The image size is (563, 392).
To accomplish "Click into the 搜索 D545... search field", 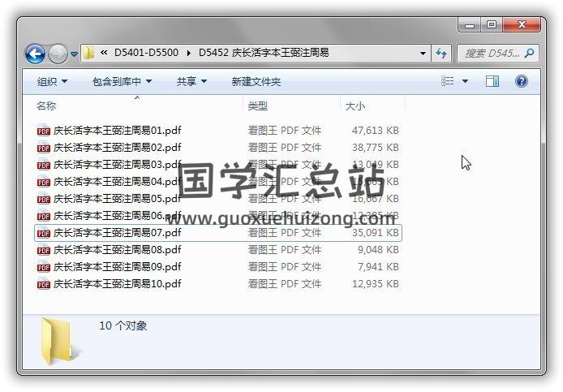I will pyautogui.click(x=492, y=54).
